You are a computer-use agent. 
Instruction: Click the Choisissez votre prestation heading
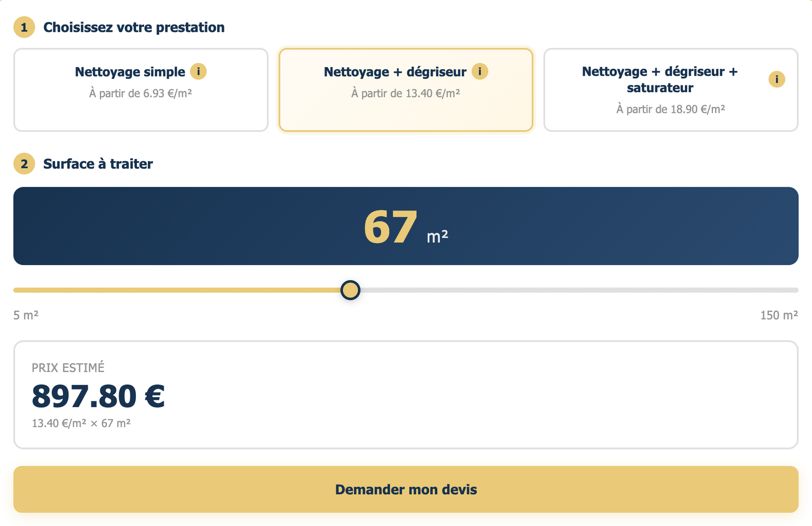click(134, 27)
